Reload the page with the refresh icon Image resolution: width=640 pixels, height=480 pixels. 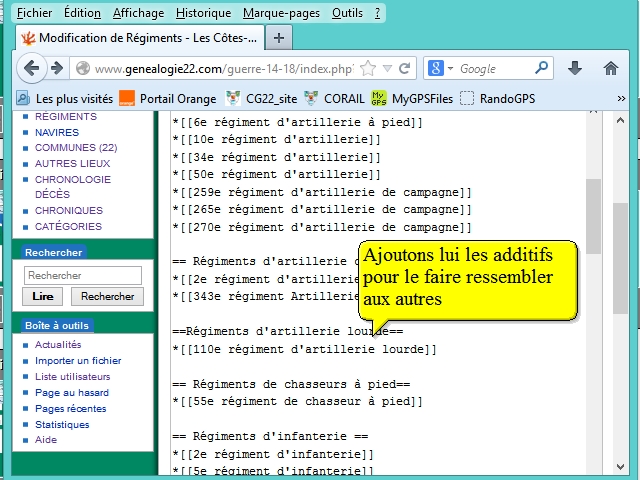pyautogui.click(x=404, y=68)
